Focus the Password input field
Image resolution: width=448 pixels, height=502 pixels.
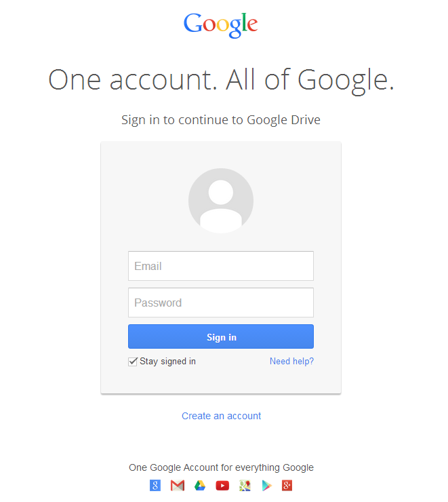pyautogui.click(x=221, y=303)
